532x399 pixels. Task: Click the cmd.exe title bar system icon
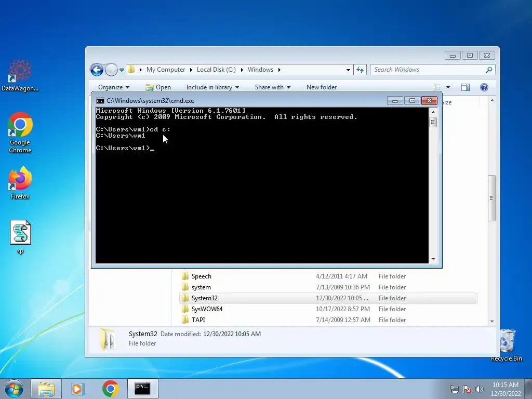[100, 101]
